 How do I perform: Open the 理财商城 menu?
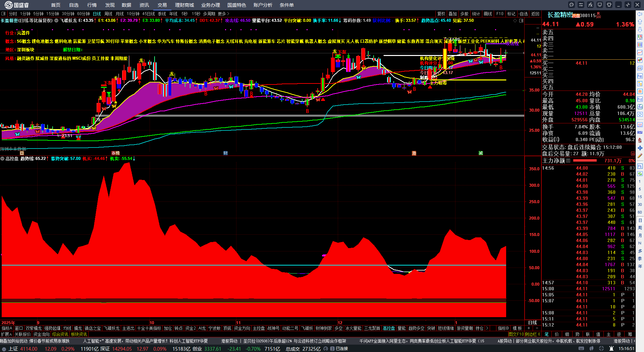[x=184, y=5]
